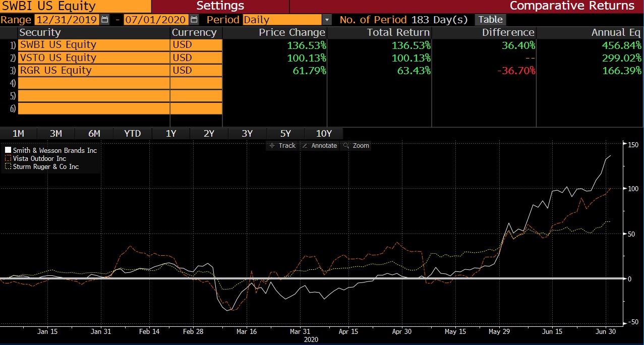Click empty security field in row 5

coord(94,95)
